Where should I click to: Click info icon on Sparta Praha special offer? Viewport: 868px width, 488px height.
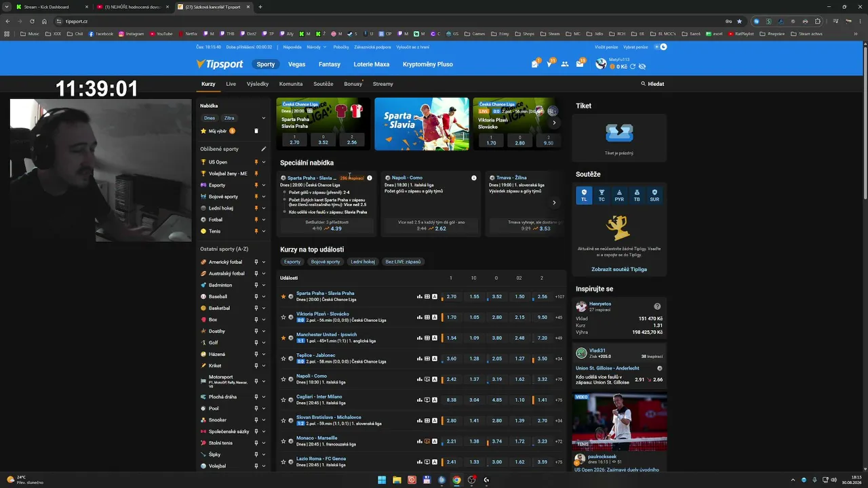370,178
